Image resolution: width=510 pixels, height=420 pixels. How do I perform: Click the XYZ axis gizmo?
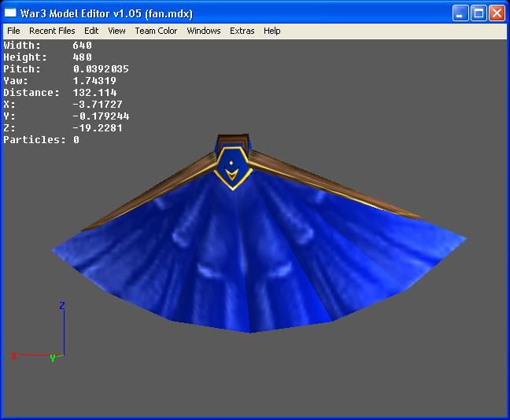tap(39, 332)
